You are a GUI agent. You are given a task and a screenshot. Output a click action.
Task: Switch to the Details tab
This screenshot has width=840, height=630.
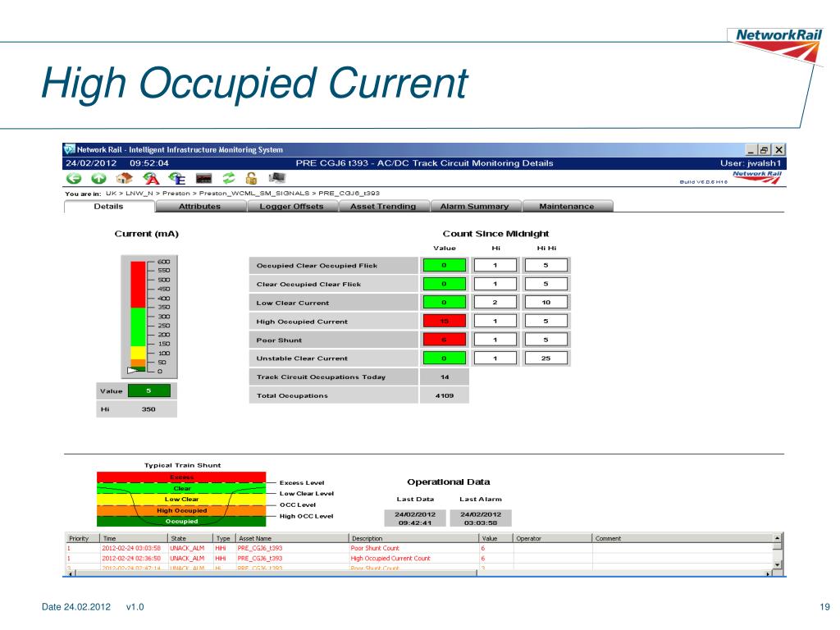[x=109, y=206]
